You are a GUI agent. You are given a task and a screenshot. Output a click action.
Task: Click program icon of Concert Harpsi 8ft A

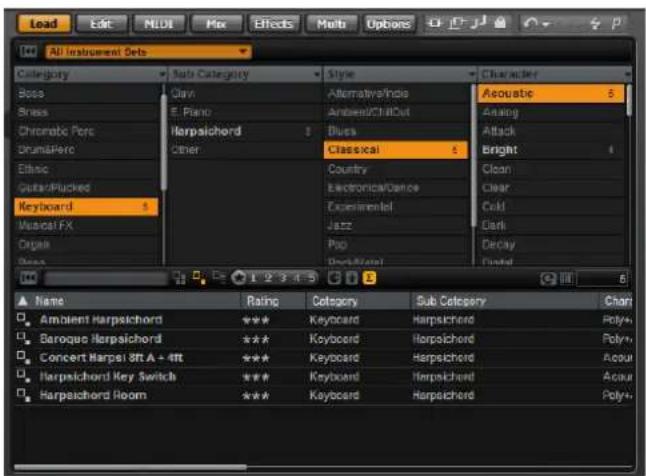click(23, 357)
